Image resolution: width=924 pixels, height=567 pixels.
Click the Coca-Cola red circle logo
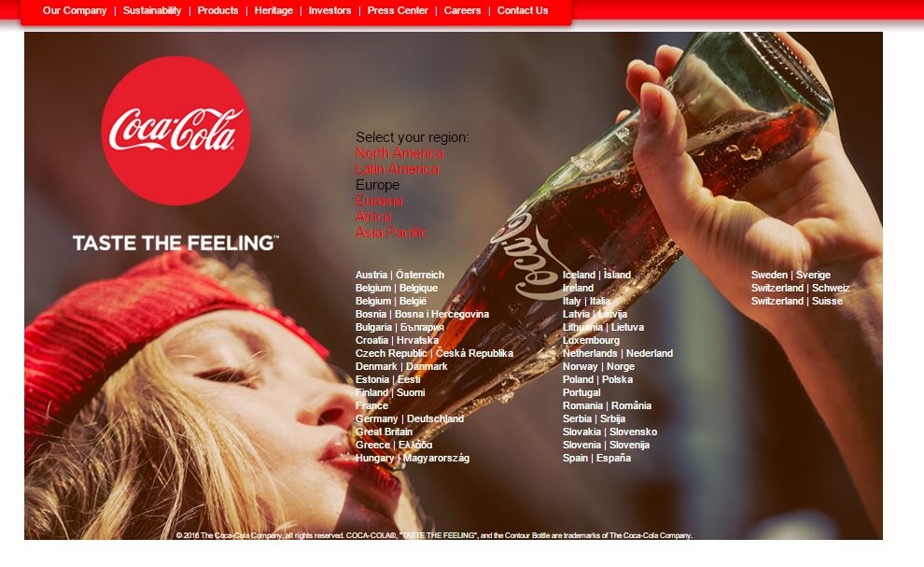(175, 131)
